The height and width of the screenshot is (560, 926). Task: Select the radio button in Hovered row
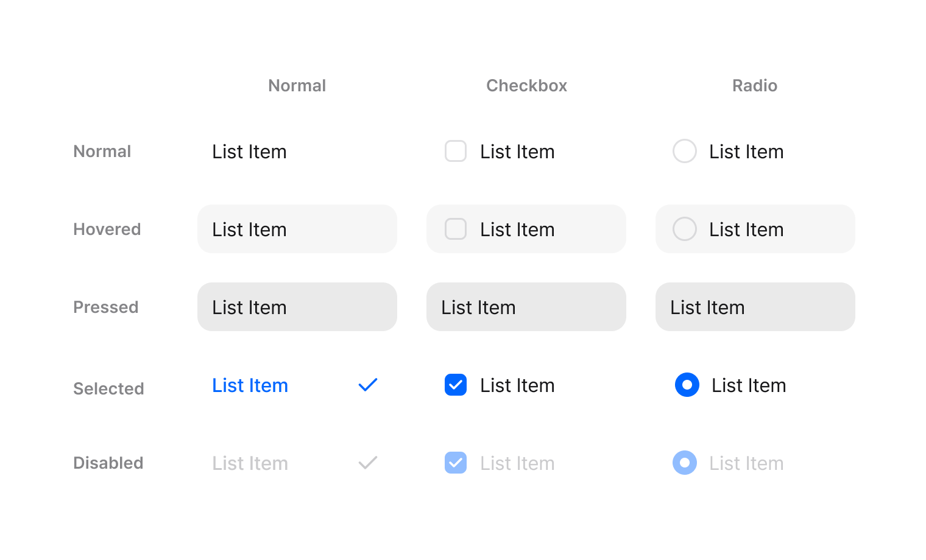click(685, 229)
